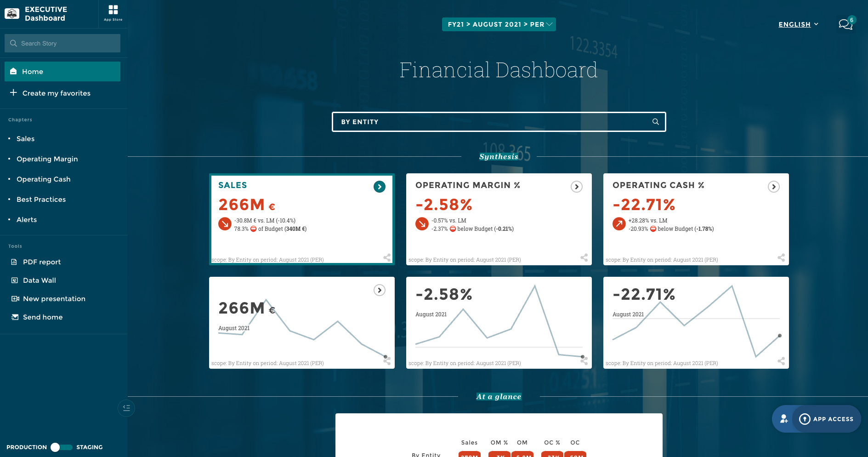Screen dimensions: 868x457
Task: Click the Search Story input field
Action: pos(62,43)
